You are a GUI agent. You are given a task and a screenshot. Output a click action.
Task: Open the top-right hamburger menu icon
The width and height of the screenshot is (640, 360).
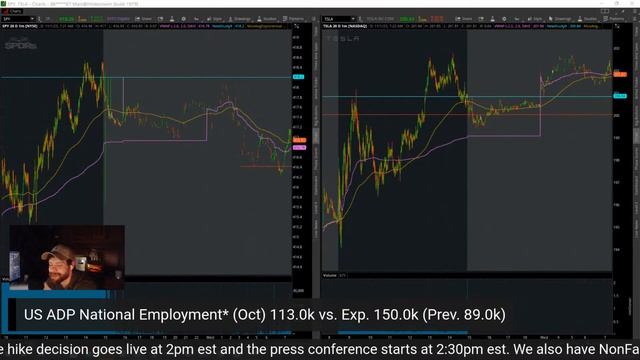[x=634, y=11]
